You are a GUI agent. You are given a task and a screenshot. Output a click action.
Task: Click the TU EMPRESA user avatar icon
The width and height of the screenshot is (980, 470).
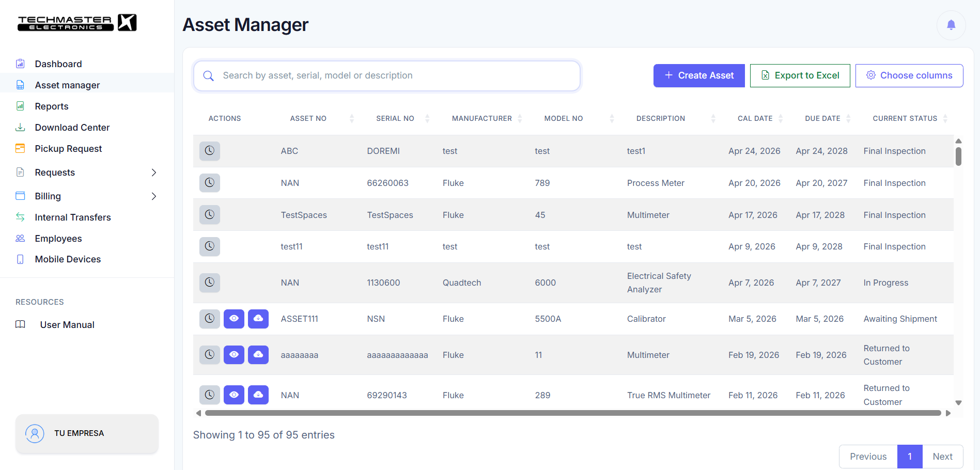click(x=35, y=433)
